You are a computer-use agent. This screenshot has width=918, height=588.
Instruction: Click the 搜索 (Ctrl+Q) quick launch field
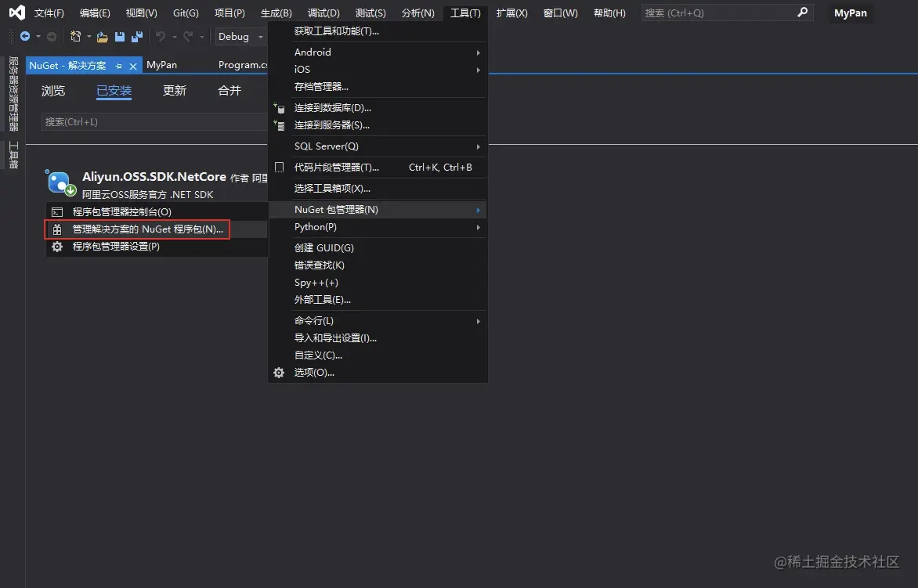[x=727, y=13]
